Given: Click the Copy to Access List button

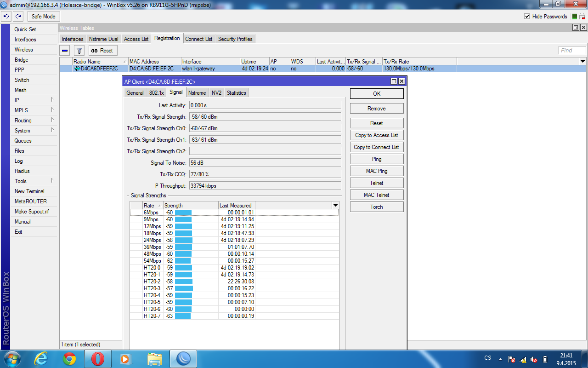Looking at the screenshot, I should click(376, 135).
